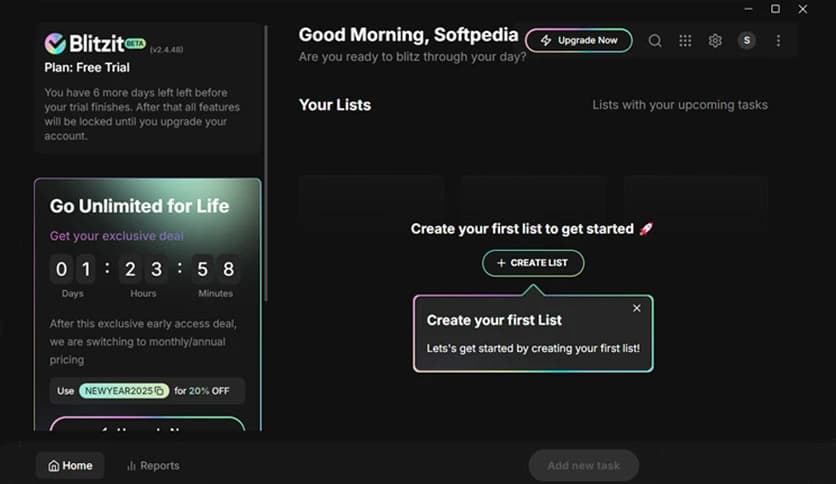Click the Upgrade Now button
Image resolution: width=836 pixels, height=484 pixels.
(x=578, y=41)
